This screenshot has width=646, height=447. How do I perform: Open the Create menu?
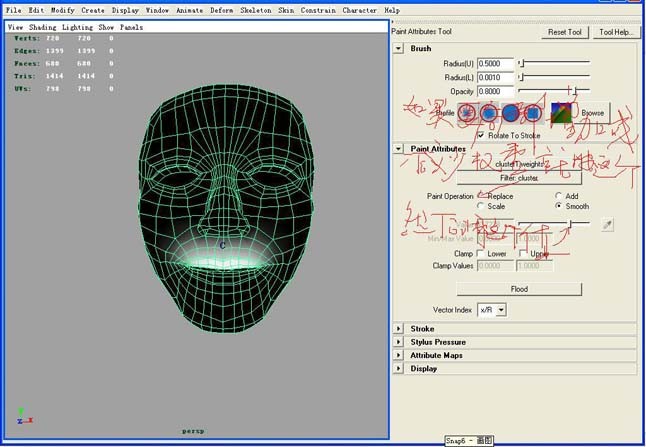pos(93,10)
